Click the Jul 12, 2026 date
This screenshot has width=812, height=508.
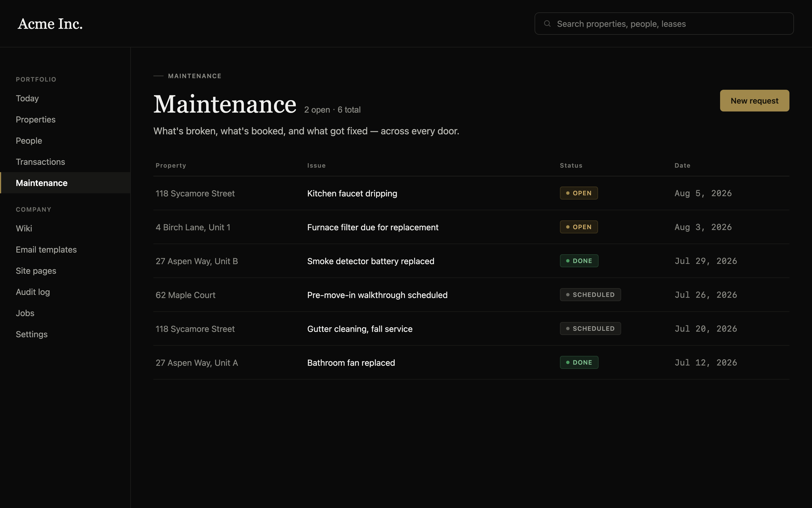point(706,363)
